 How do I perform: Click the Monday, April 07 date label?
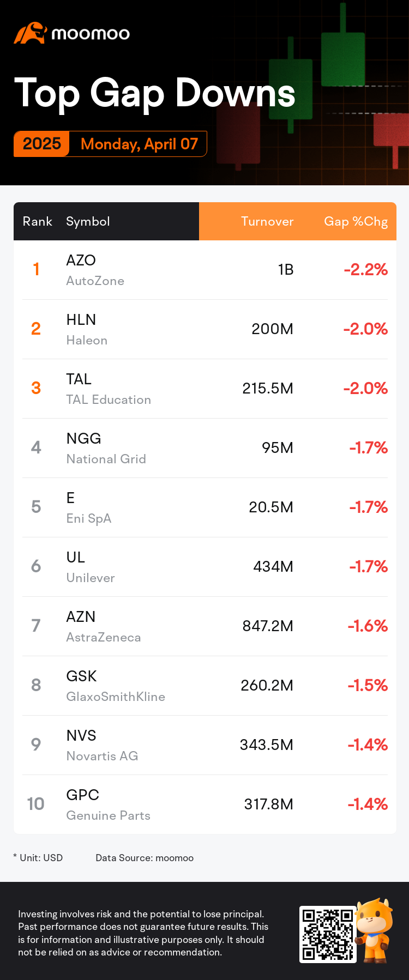coord(139,144)
